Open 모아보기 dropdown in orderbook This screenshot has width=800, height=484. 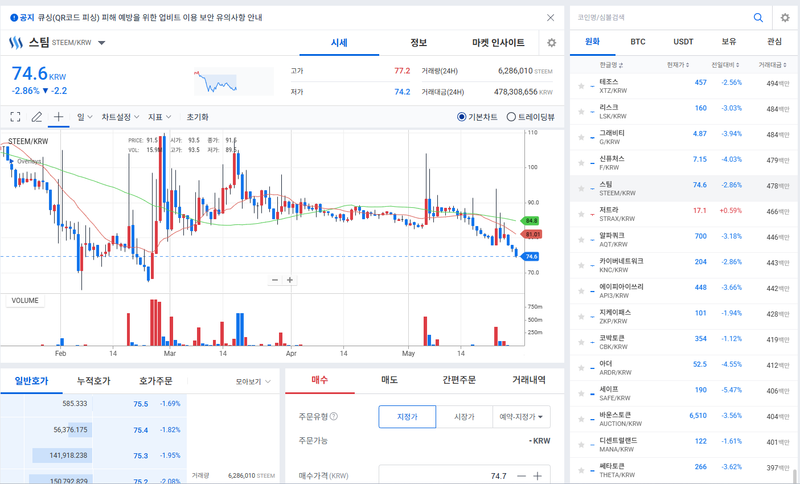[253, 381]
